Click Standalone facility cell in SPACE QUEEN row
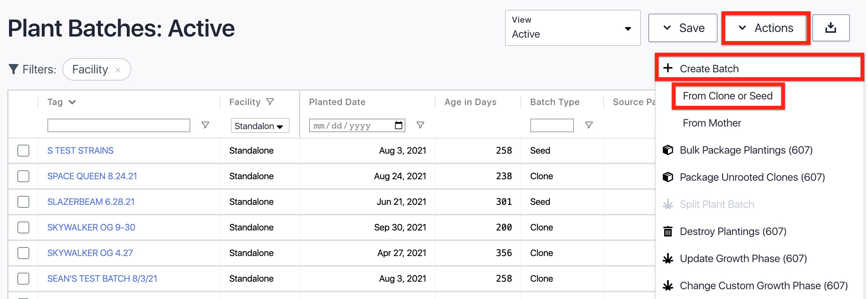This screenshot has width=868, height=299. [251, 176]
